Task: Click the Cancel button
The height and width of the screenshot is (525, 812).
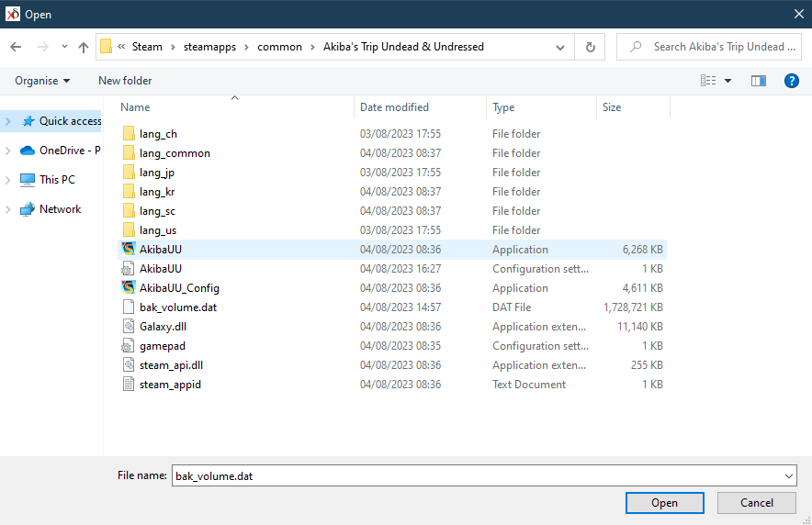Action: tap(757, 503)
